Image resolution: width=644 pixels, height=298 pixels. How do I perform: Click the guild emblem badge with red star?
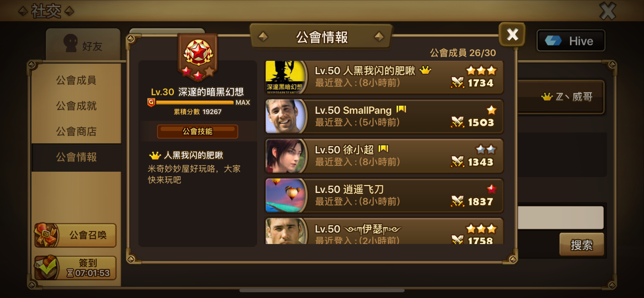(x=198, y=56)
